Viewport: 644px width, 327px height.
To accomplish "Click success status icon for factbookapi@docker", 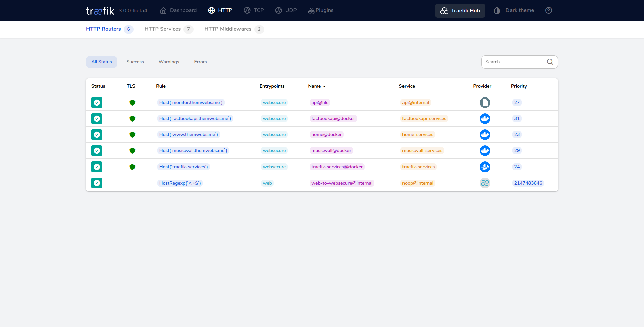I will coord(97,119).
